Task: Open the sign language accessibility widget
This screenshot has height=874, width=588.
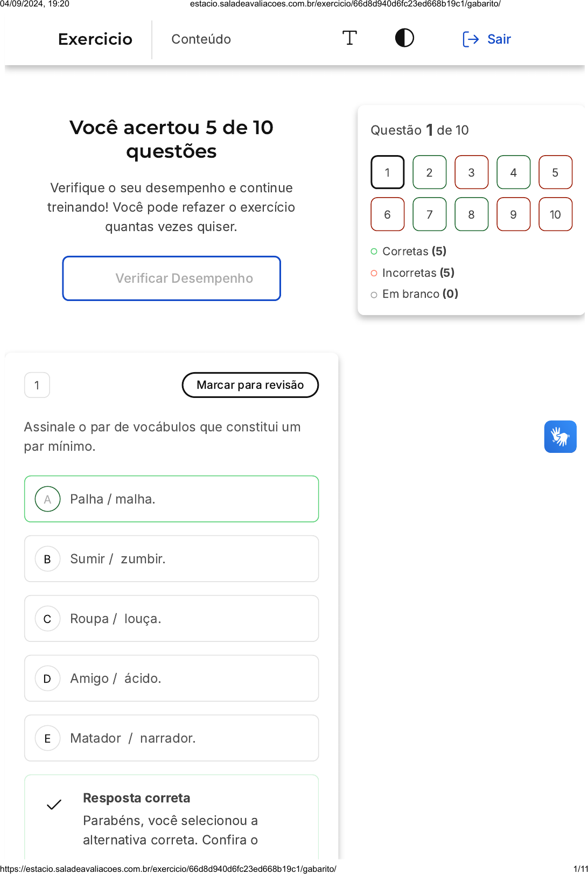Action: click(560, 437)
